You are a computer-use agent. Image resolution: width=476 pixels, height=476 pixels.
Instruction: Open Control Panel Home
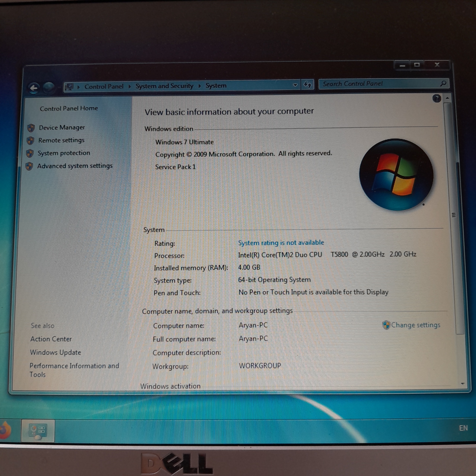click(69, 108)
